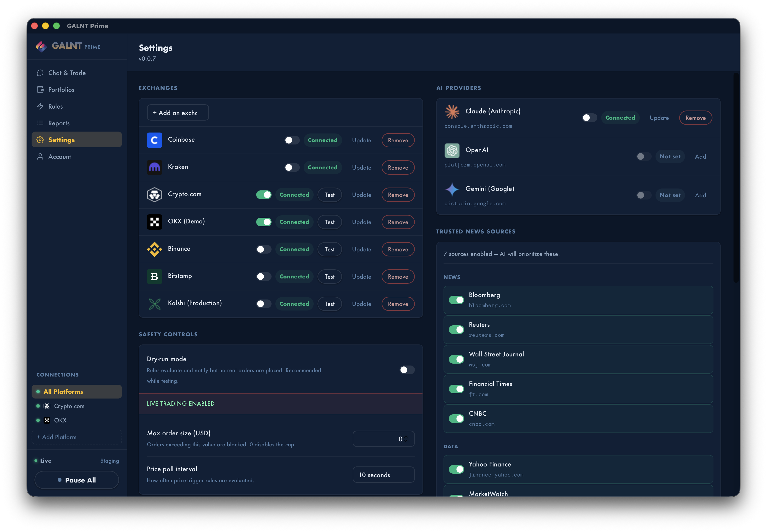Click the Binance exchange logo
The height and width of the screenshot is (532, 767).
coord(154,249)
